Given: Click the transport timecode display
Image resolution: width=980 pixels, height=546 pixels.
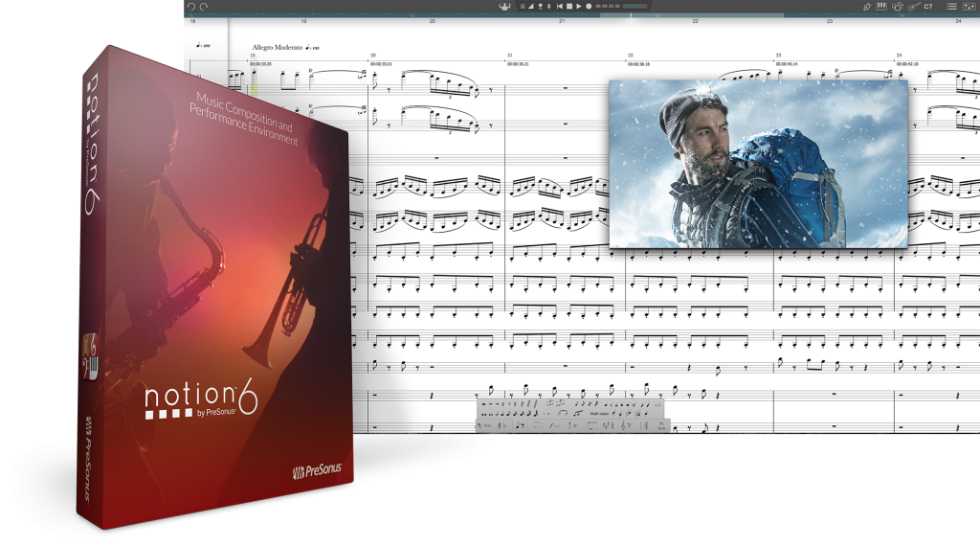Looking at the screenshot, I should pyautogui.click(x=608, y=7).
